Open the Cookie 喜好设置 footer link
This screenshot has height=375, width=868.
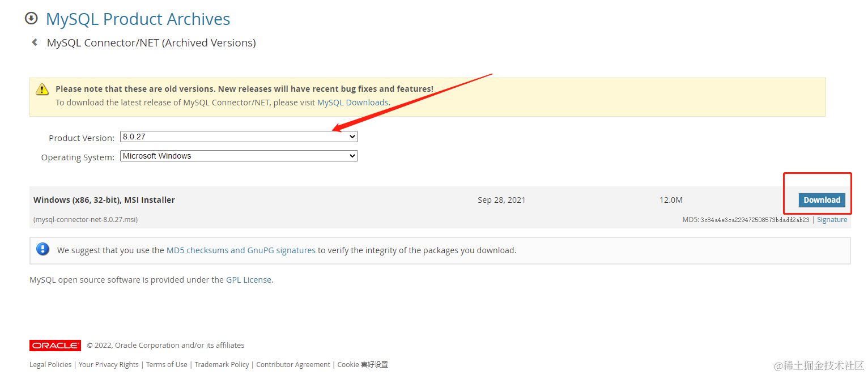pos(363,365)
